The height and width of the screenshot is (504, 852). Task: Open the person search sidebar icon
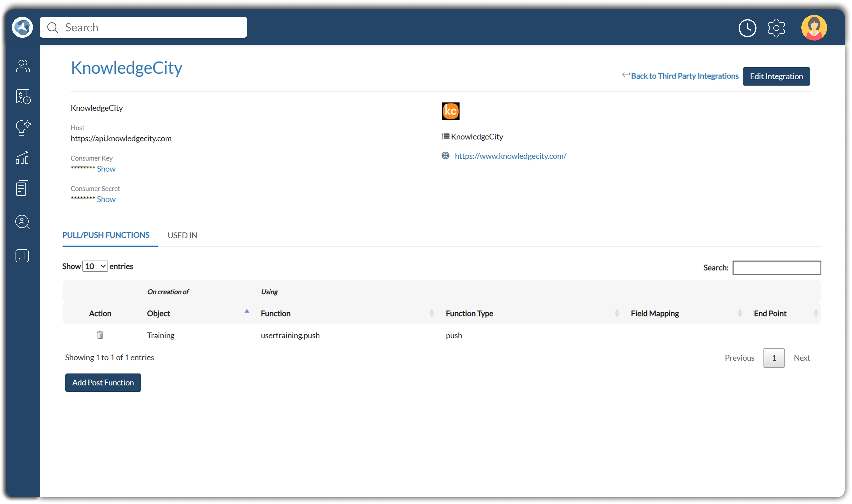(x=22, y=222)
